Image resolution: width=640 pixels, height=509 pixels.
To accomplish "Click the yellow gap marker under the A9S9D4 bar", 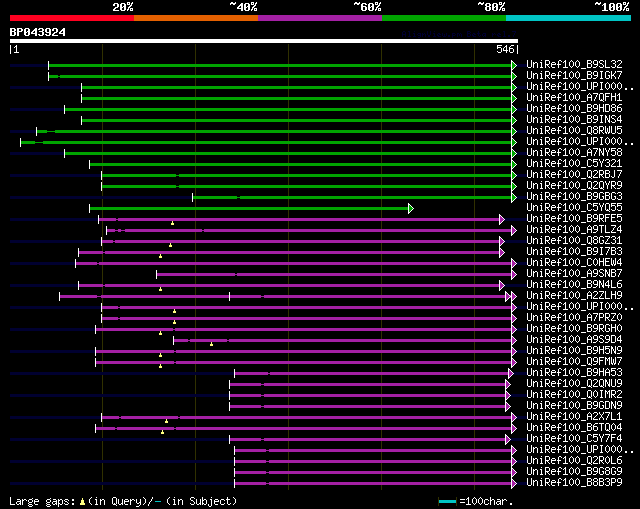I will pyautogui.click(x=211, y=345).
